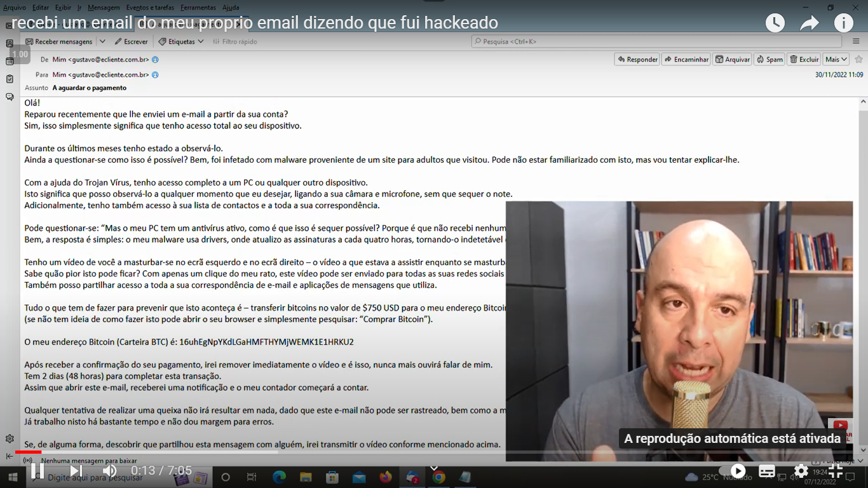Click the video title text

255,23
